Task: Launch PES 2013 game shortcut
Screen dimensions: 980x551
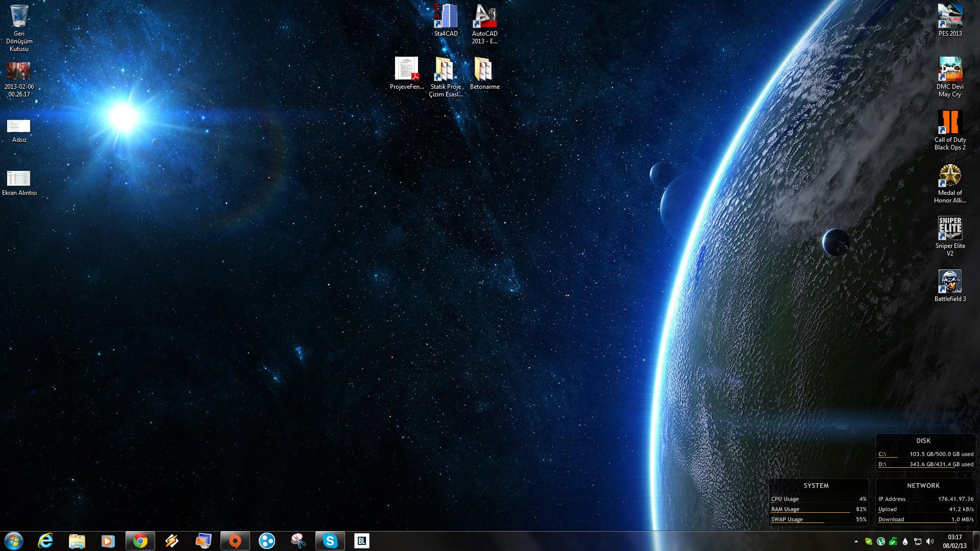Action: pos(950,20)
